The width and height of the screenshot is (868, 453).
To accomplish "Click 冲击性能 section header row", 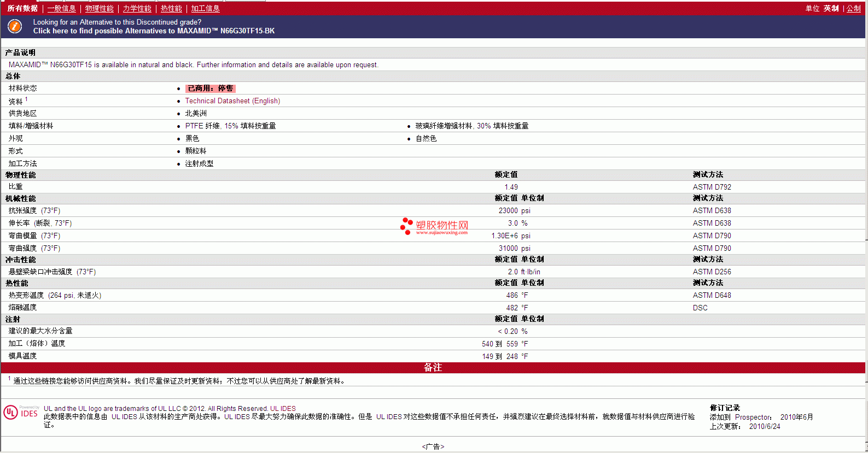I will (433, 260).
